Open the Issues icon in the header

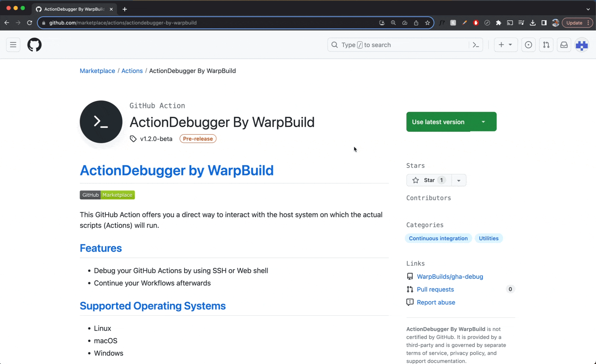528,45
